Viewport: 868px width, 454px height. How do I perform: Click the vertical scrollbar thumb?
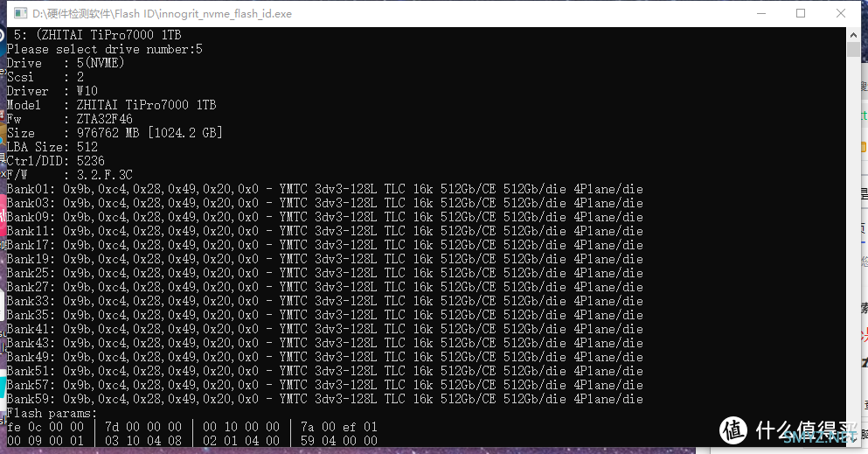[x=853, y=49]
